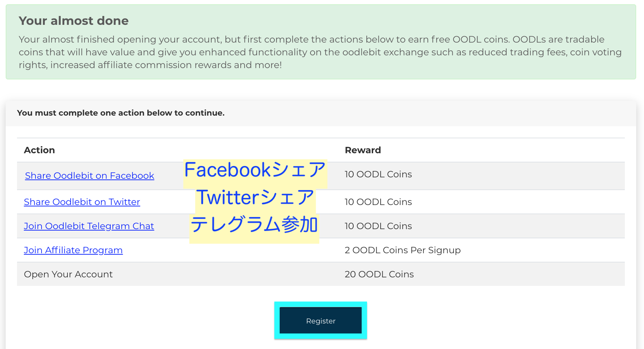Viewport: 644px width, 349px height.
Task: Select the Action column header
Action: click(x=39, y=150)
